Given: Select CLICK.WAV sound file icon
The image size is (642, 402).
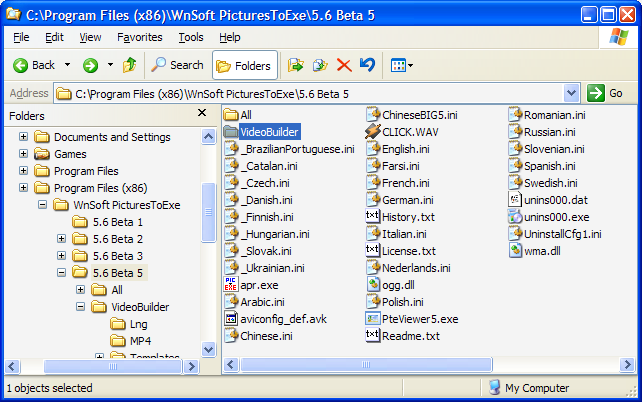Looking at the screenshot, I should tap(373, 132).
